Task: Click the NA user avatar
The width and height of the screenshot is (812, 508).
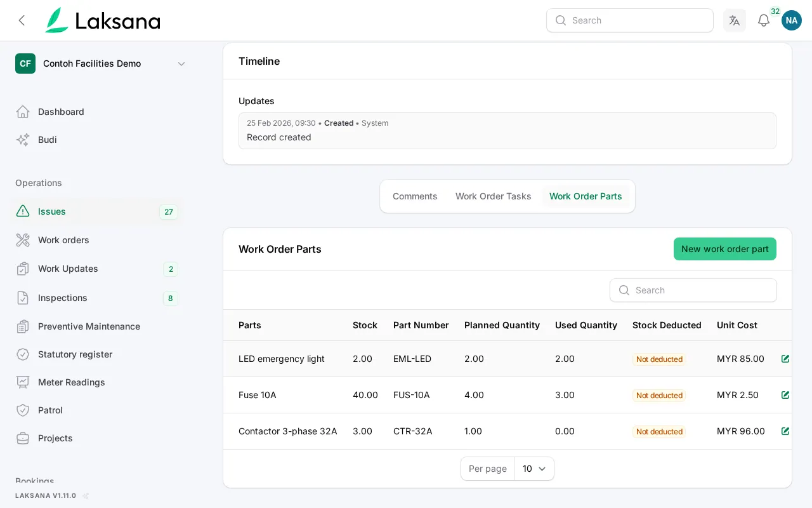Action: click(x=792, y=20)
